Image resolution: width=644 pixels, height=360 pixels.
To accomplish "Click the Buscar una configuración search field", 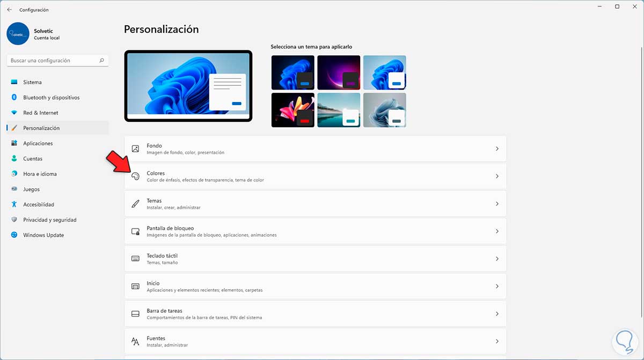I will coord(58,61).
